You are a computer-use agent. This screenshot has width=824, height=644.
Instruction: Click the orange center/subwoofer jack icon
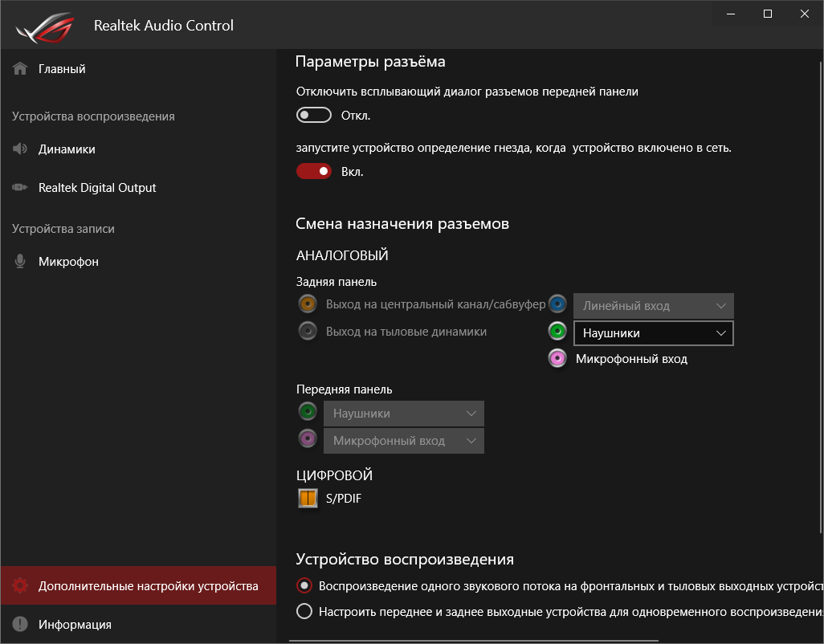(x=307, y=304)
